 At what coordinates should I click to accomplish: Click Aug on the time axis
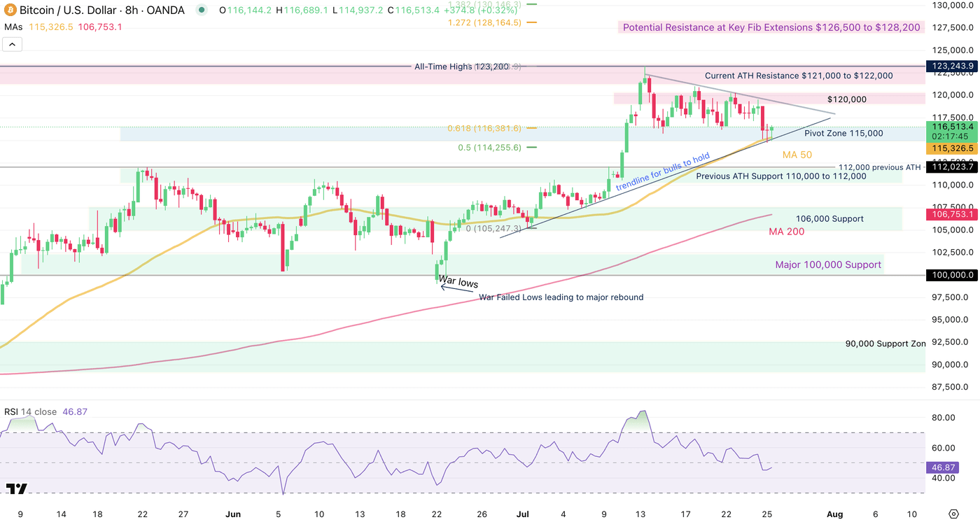(834, 514)
